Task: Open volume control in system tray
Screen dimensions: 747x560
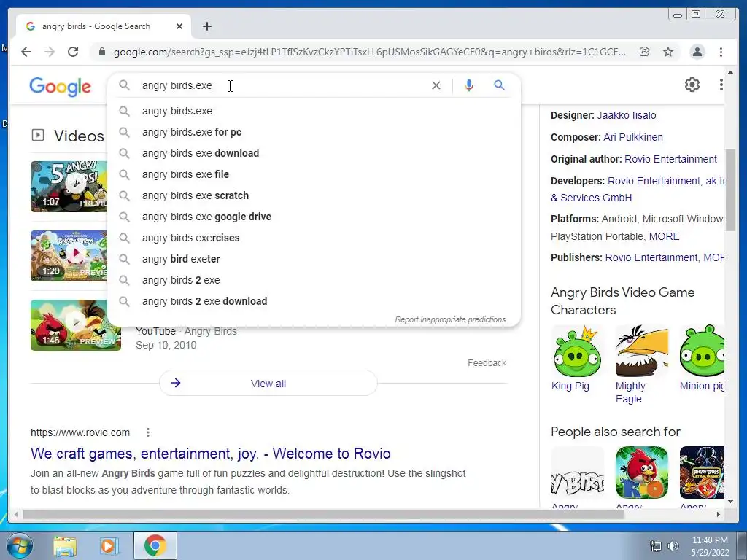Action: coord(673,546)
